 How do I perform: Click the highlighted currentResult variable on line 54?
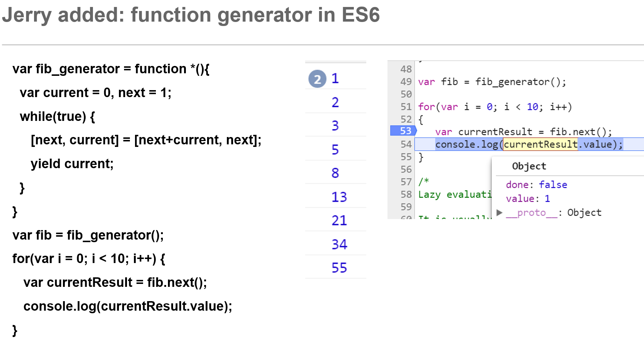pyautogui.click(x=541, y=144)
